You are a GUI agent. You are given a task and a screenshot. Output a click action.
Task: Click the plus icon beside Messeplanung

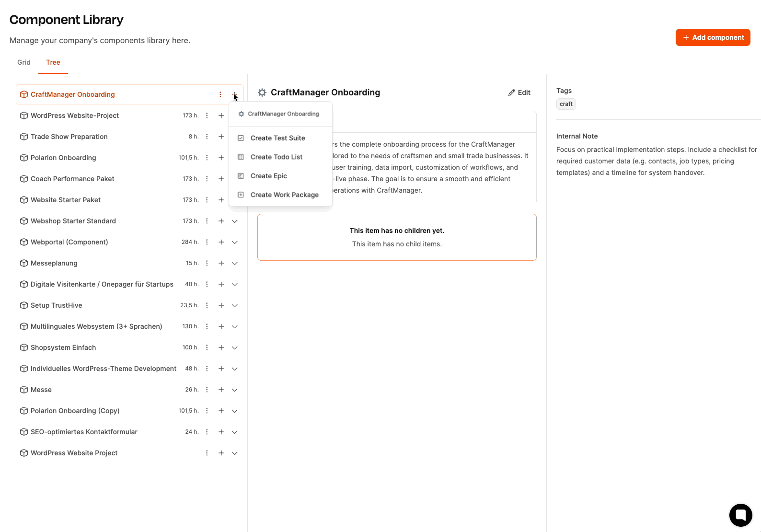tap(221, 263)
